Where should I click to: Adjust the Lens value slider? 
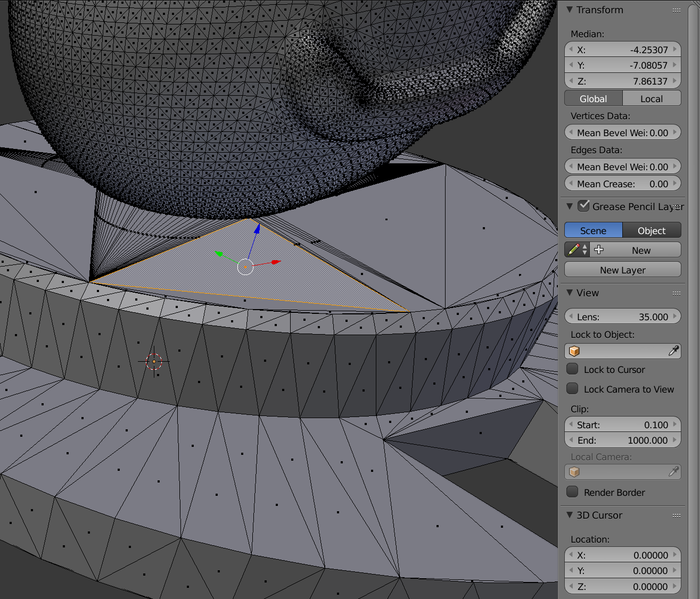point(622,317)
